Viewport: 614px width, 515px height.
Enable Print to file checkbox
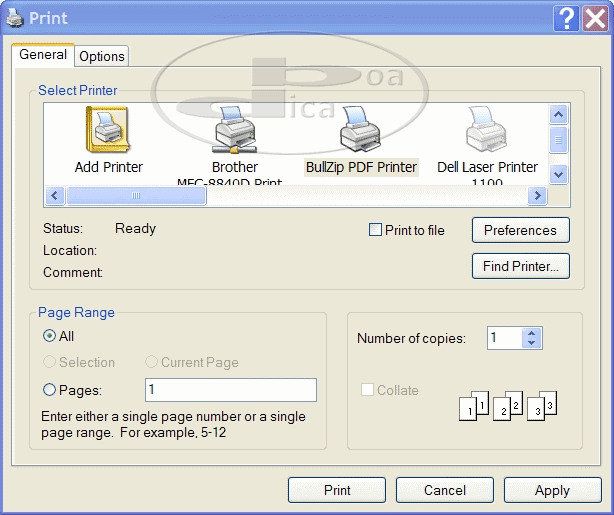pyautogui.click(x=376, y=230)
